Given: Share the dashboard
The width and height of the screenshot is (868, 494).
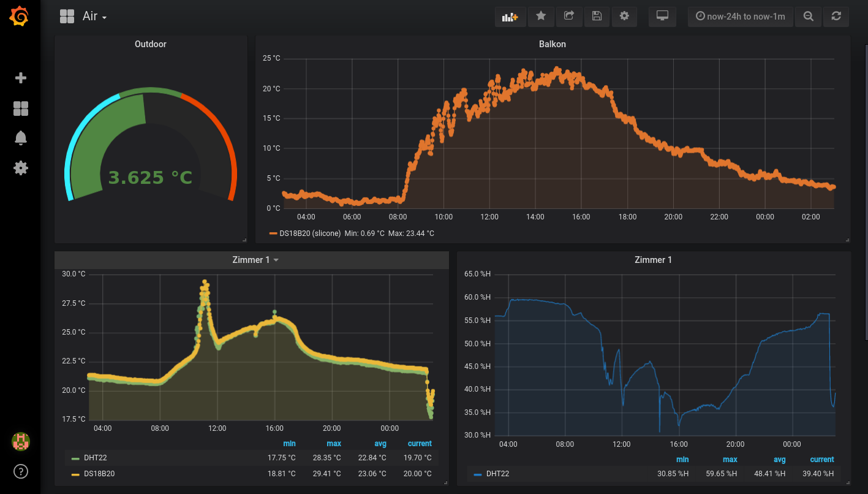Looking at the screenshot, I should click(x=569, y=17).
